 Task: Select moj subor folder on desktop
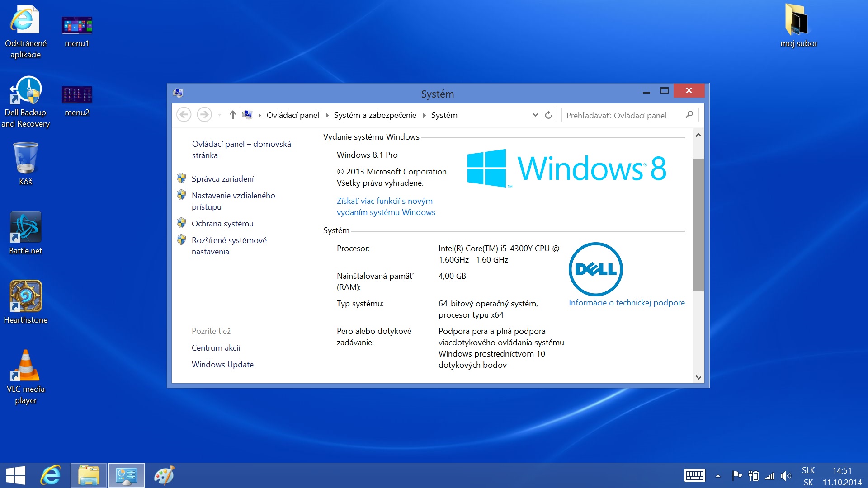[x=798, y=26]
